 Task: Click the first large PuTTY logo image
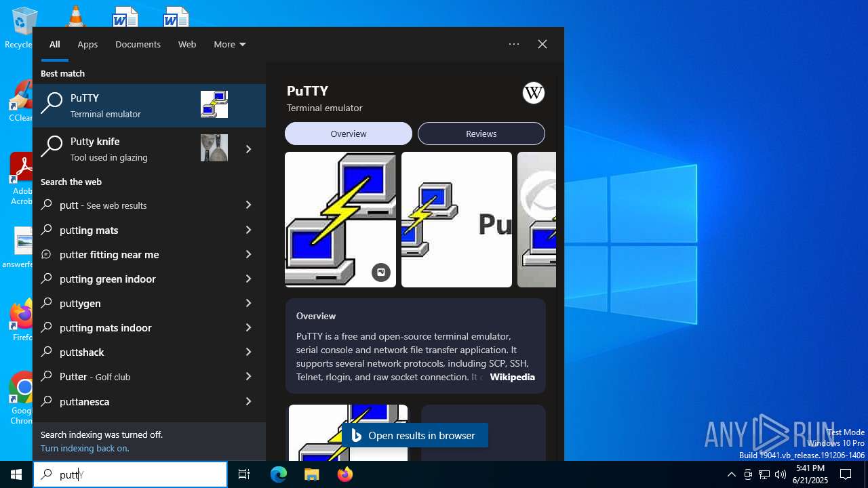pyautogui.click(x=340, y=220)
